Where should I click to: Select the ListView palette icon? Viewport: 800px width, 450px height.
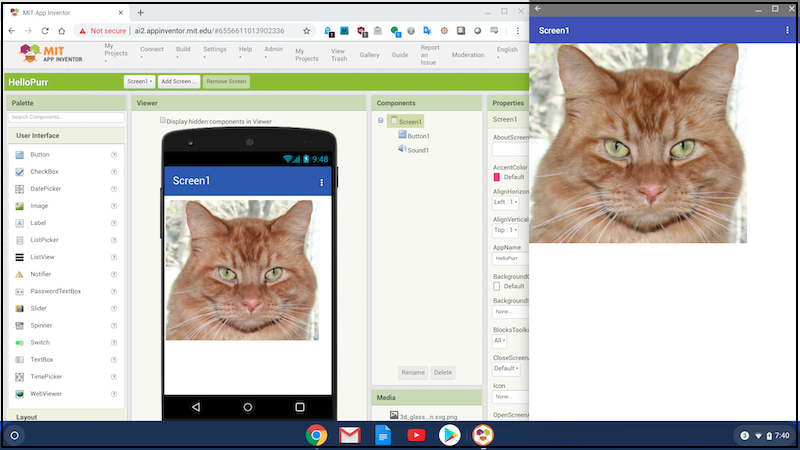tap(19, 257)
